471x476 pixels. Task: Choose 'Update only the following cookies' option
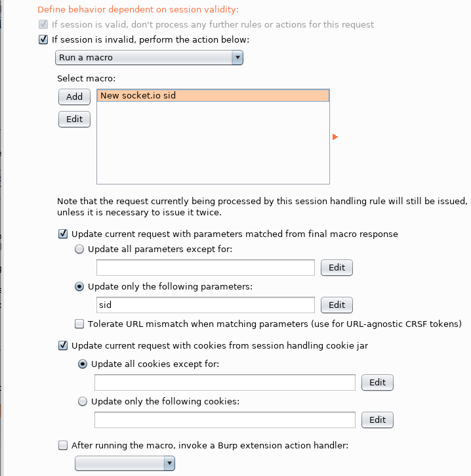click(83, 401)
